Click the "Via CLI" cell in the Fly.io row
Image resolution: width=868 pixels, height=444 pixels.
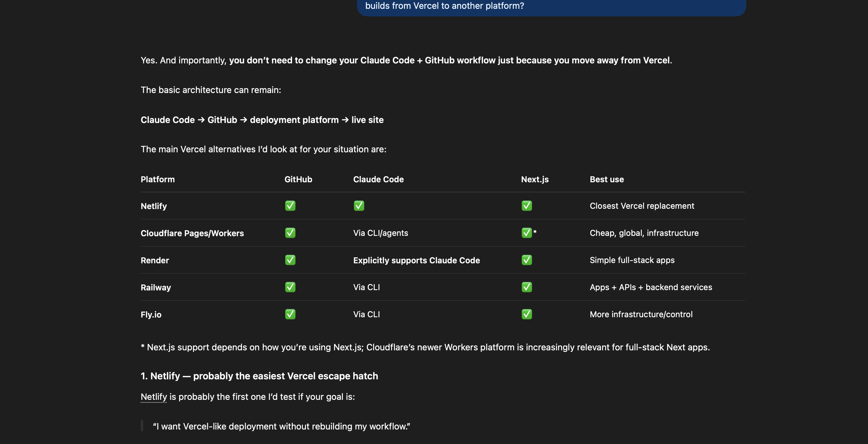click(x=366, y=314)
